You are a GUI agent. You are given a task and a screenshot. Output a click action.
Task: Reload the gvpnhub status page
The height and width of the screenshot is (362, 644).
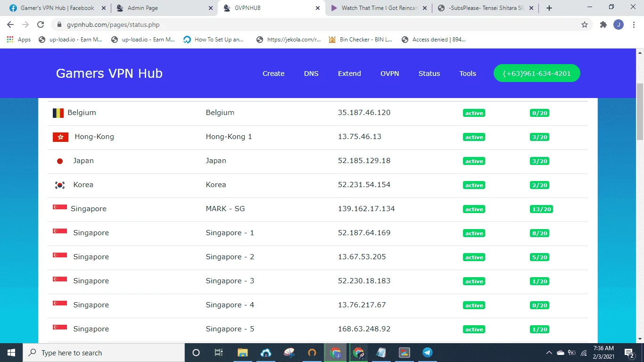pyautogui.click(x=41, y=25)
